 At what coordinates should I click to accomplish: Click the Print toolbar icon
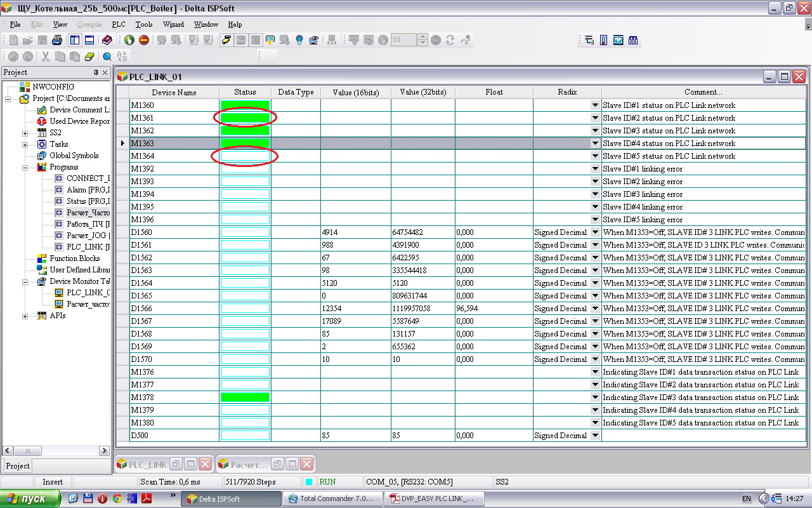pyautogui.click(x=57, y=40)
